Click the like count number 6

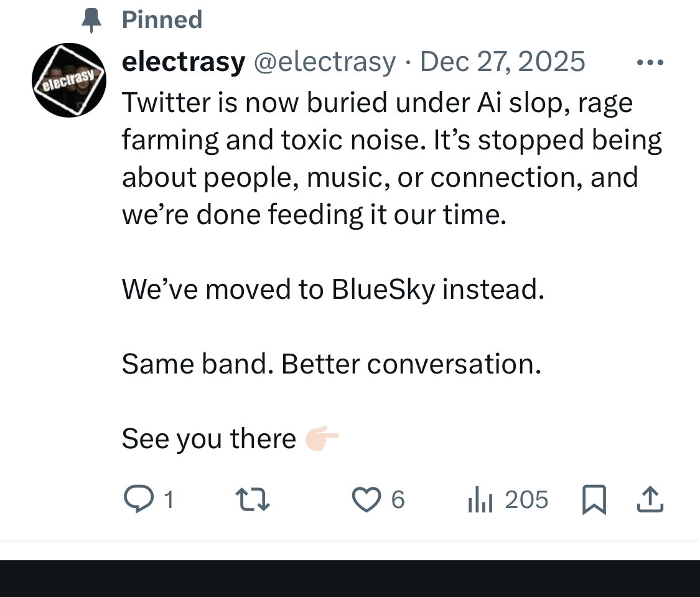(398, 500)
